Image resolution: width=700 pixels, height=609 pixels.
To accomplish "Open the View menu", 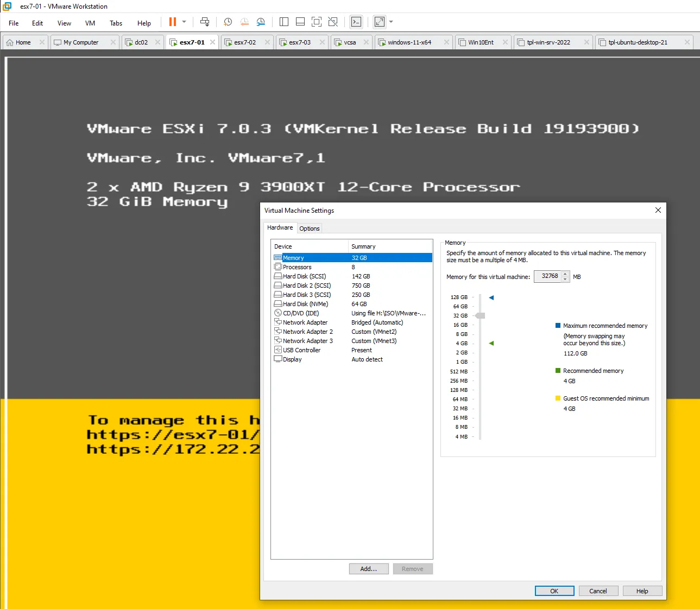I will coord(64,23).
